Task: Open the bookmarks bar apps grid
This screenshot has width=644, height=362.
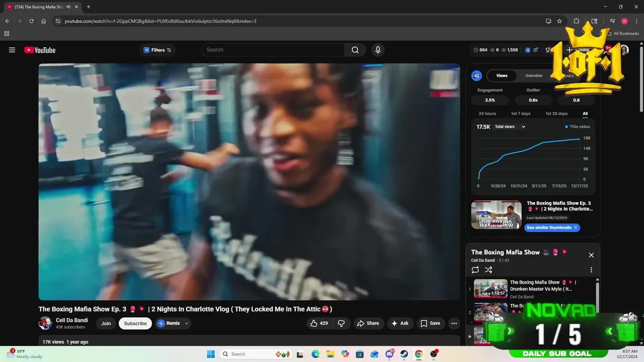Action: [x=7, y=34]
